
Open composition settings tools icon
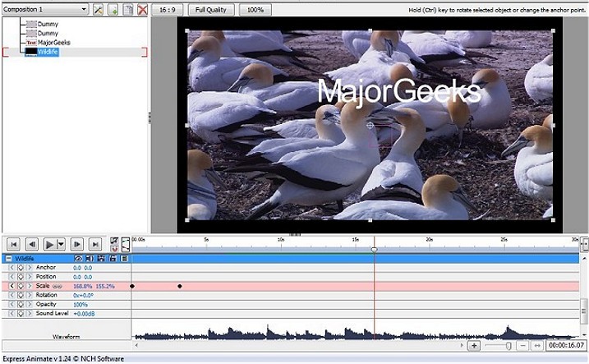99,10
